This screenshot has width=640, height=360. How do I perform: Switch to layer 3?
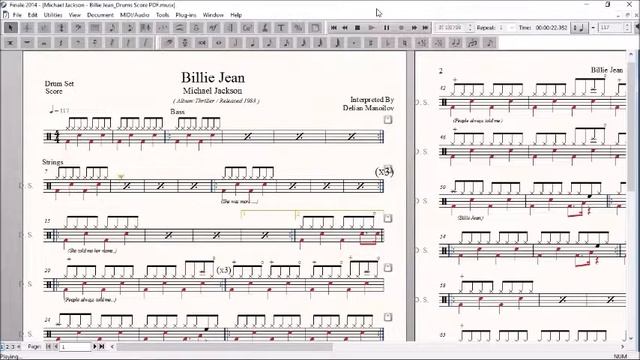click(12, 347)
